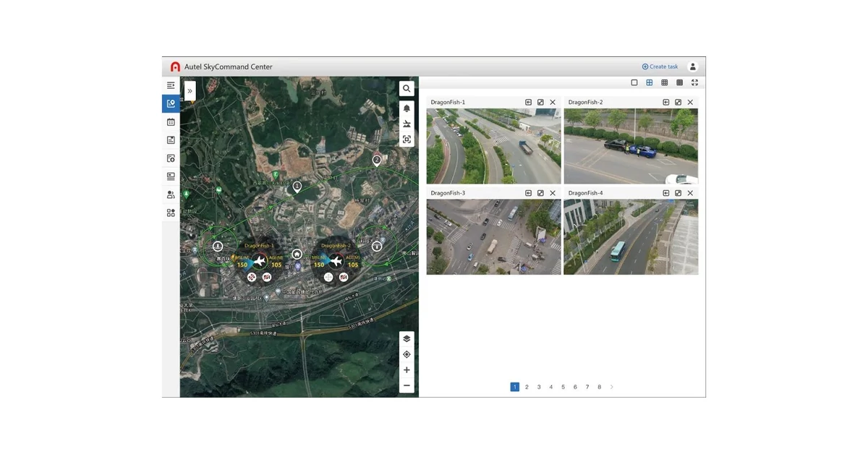Go to page 2 of feeds

527,387
